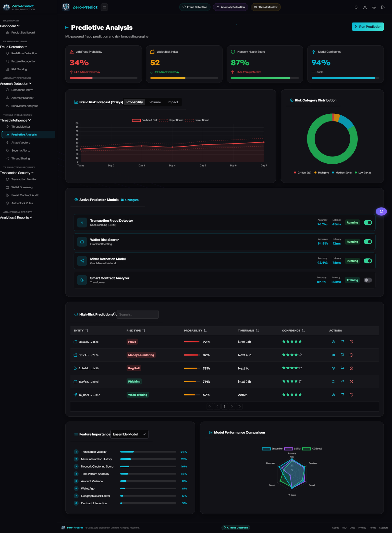
Task: Click the settings gear icon in header
Action: [x=374, y=7]
